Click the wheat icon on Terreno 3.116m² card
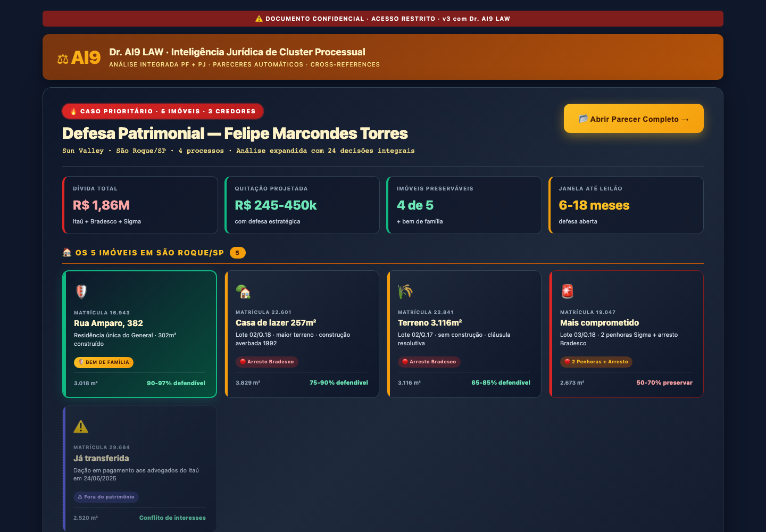This screenshot has height=532, width=766. (405, 292)
